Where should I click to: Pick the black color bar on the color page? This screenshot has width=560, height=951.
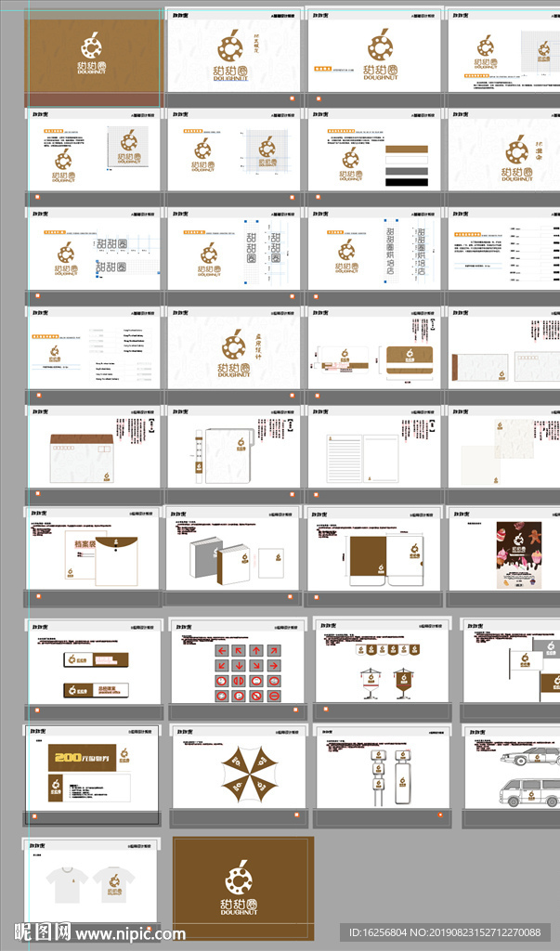407,183
